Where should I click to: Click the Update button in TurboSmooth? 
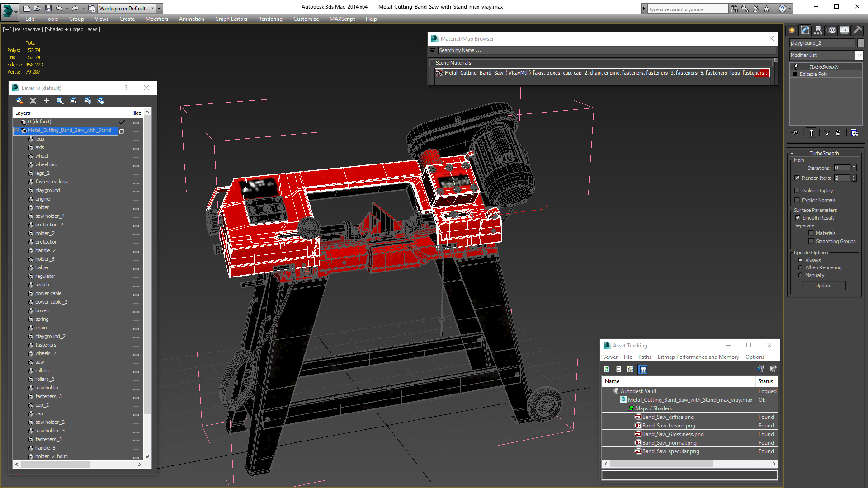coord(823,286)
